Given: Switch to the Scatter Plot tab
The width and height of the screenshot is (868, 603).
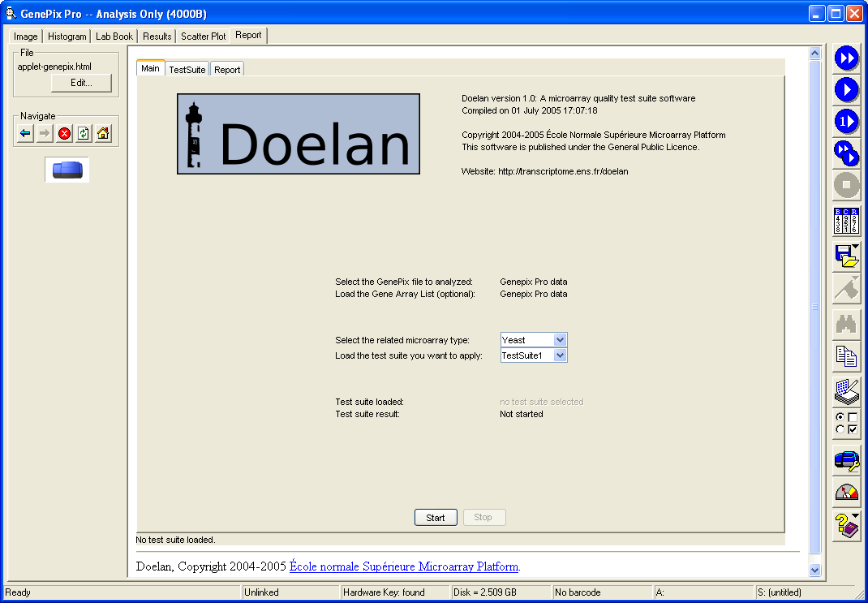Looking at the screenshot, I should (203, 37).
